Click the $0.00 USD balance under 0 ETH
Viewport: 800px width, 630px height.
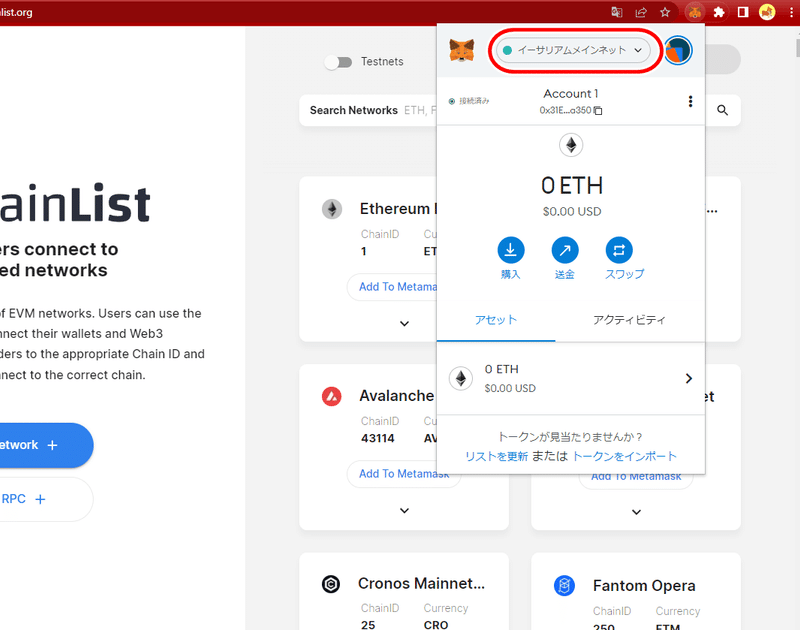click(x=572, y=211)
